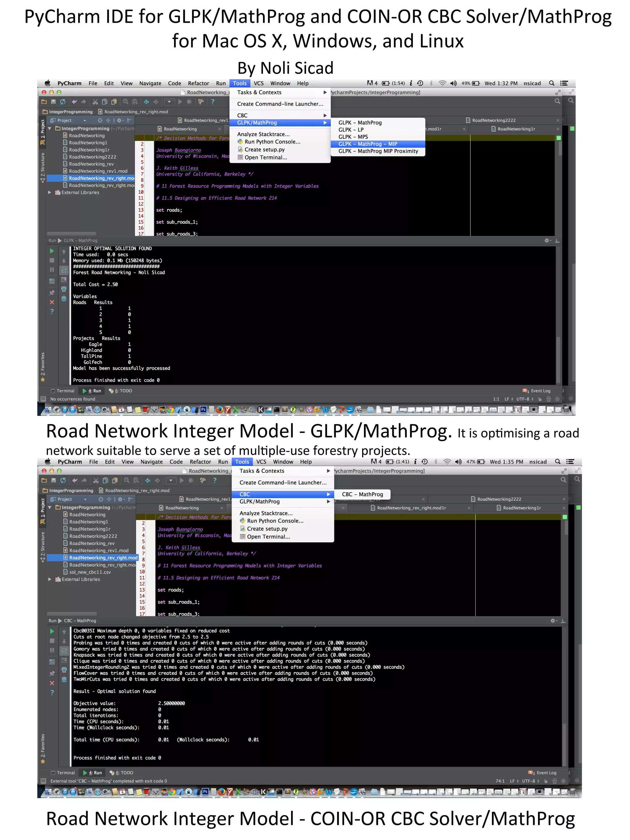Open the Project view dropdown in the CBC window
This screenshot has width=630, height=840.
coord(85,499)
